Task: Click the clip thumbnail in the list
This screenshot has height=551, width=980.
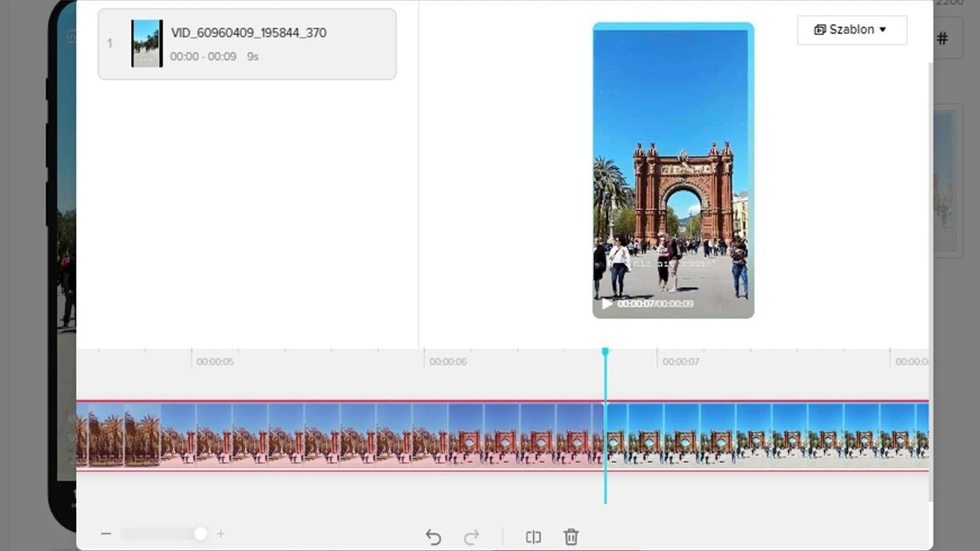Action: click(146, 44)
